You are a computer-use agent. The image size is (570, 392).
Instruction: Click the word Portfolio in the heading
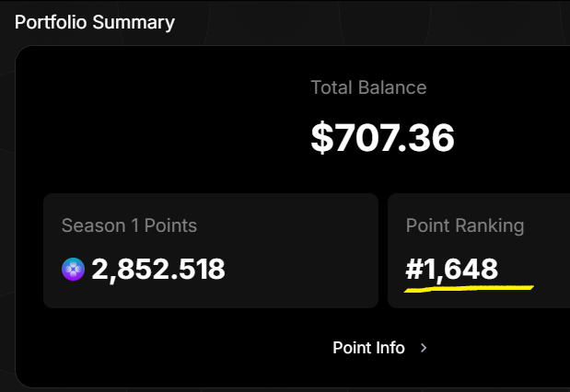coord(51,22)
